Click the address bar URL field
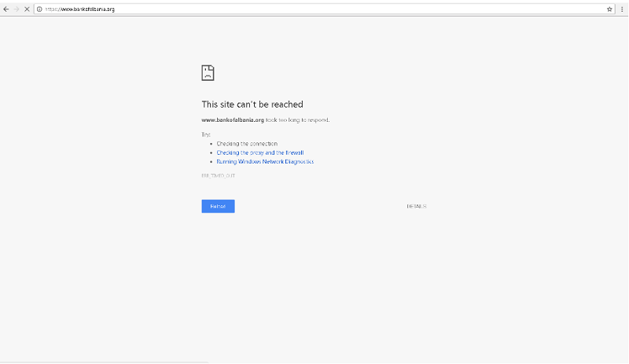This screenshot has height=364, width=629. tap(325, 9)
